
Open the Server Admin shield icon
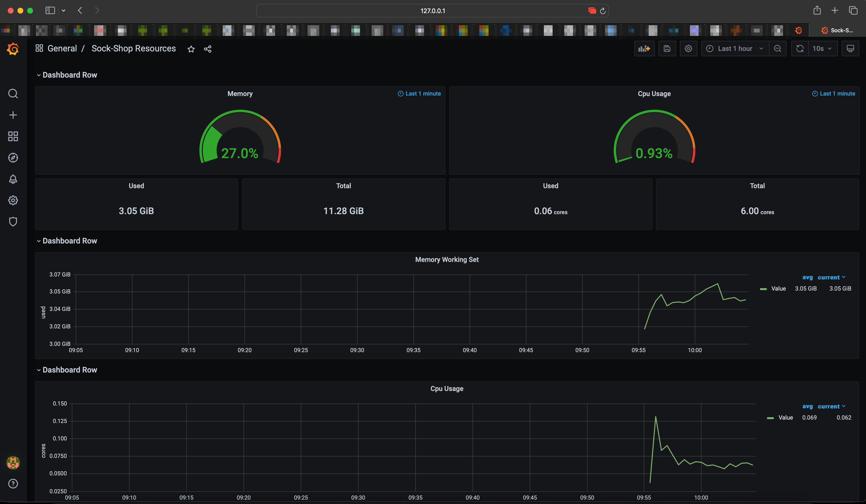point(13,222)
